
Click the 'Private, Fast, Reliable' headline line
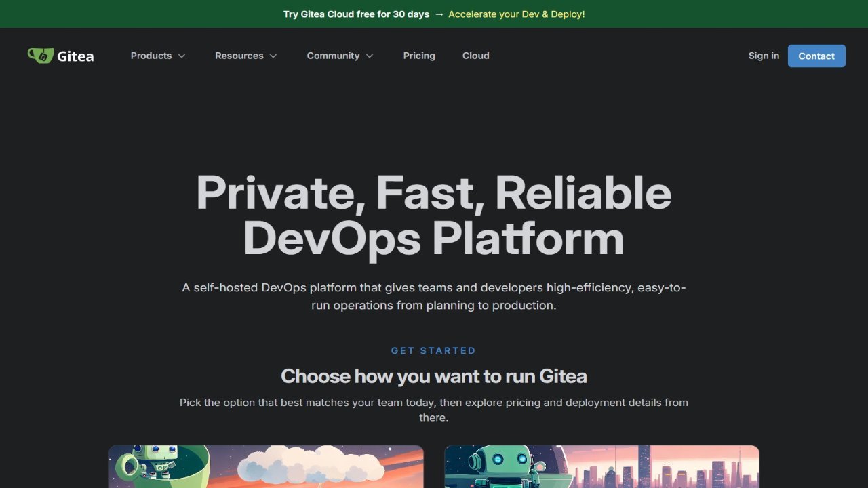click(434, 192)
